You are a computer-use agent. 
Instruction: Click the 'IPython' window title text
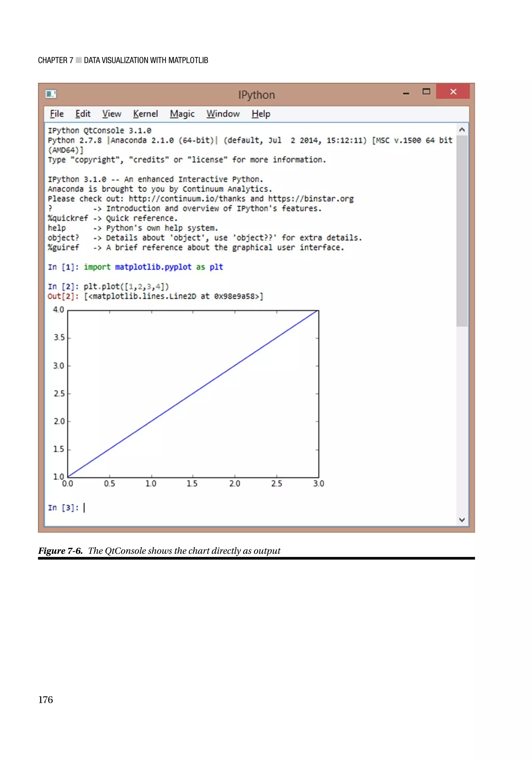257,95
